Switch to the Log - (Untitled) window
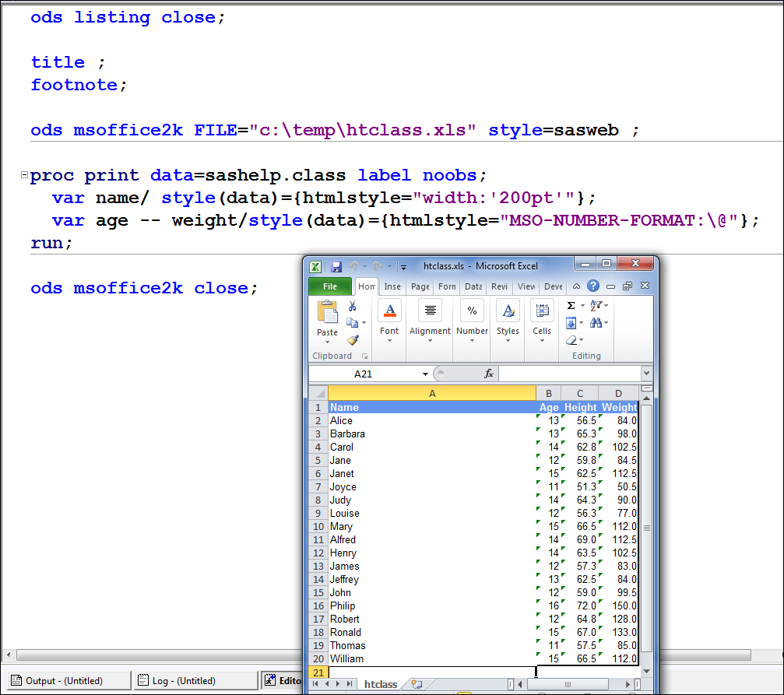The image size is (784, 695). 195,679
